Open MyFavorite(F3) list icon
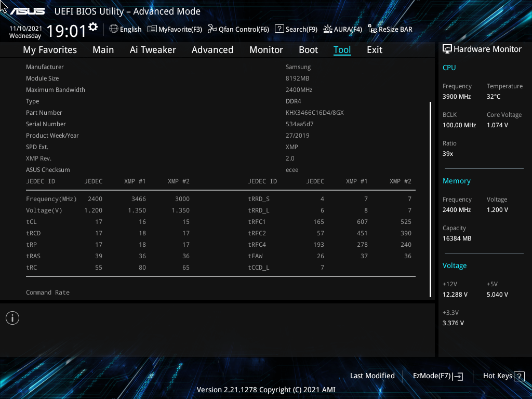This screenshot has height=399, width=532. 152,29
